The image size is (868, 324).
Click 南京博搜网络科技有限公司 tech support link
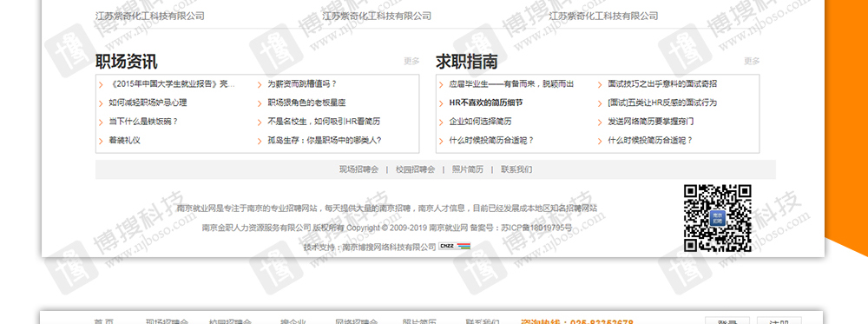pyautogui.click(x=389, y=247)
